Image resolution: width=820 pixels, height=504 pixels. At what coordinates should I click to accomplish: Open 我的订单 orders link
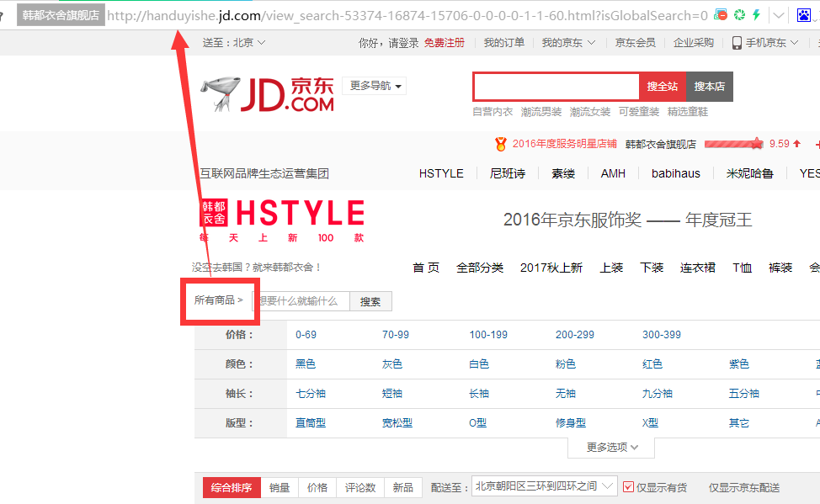503,43
